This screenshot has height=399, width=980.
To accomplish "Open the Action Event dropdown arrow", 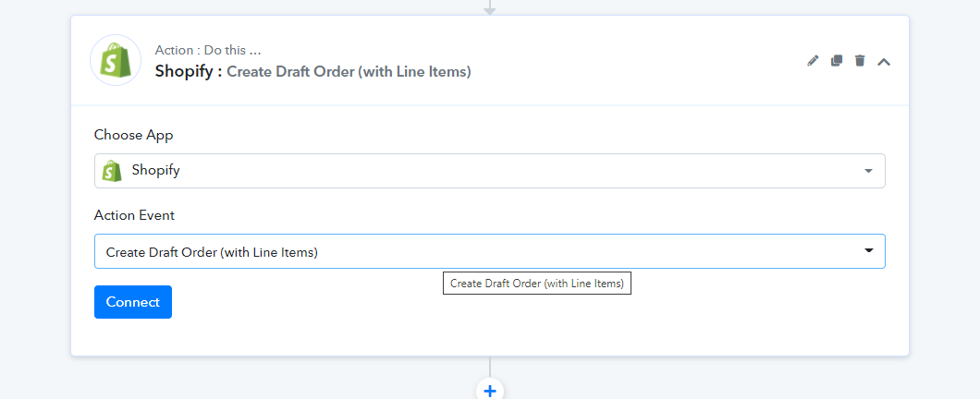I will [868, 250].
